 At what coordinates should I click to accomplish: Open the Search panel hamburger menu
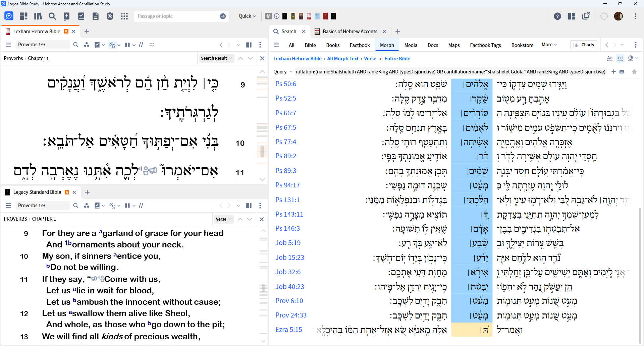(276, 45)
